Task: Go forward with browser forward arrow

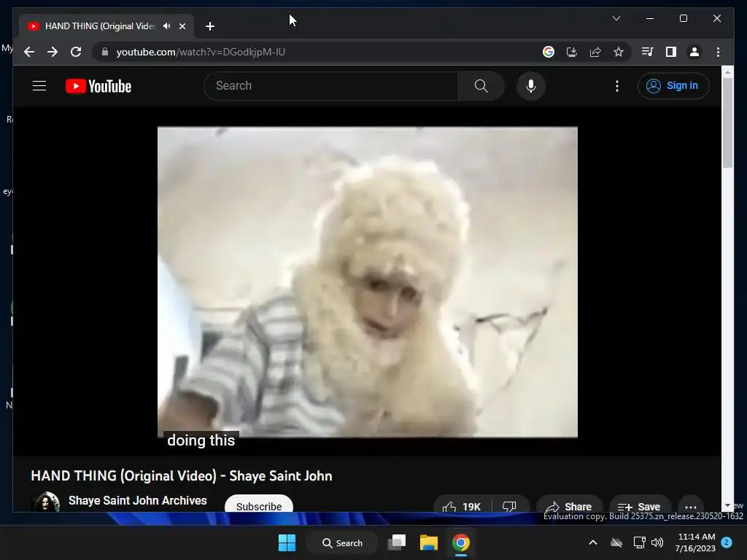Action: click(53, 52)
